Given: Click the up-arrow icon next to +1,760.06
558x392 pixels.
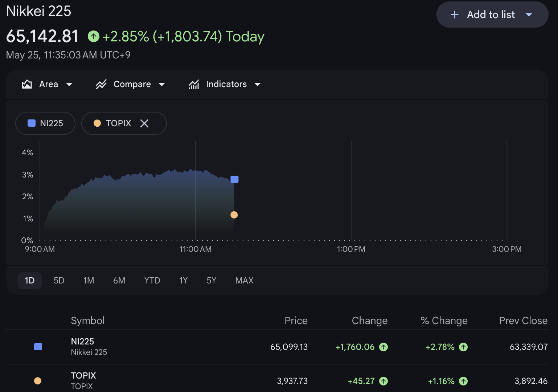Looking at the screenshot, I should [383, 347].
